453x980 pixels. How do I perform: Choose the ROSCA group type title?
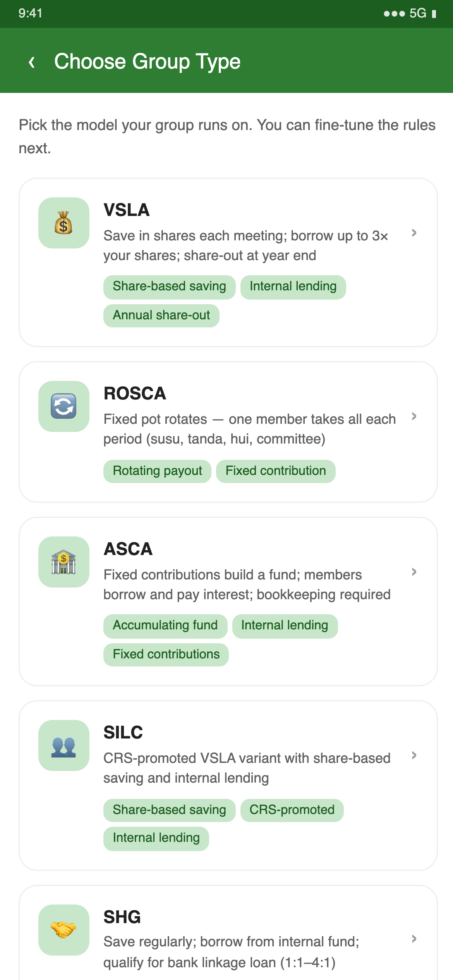click(x=135, y=394)
